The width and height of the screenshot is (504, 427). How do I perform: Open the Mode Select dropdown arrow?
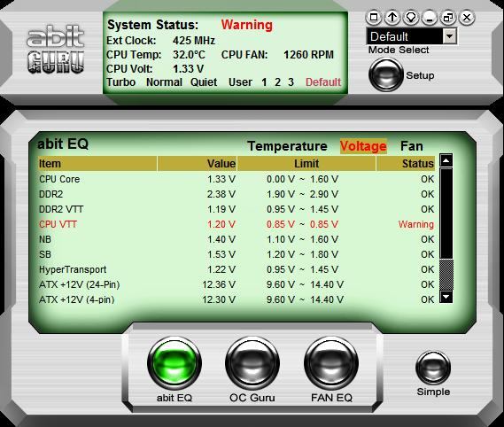point(450,36)
